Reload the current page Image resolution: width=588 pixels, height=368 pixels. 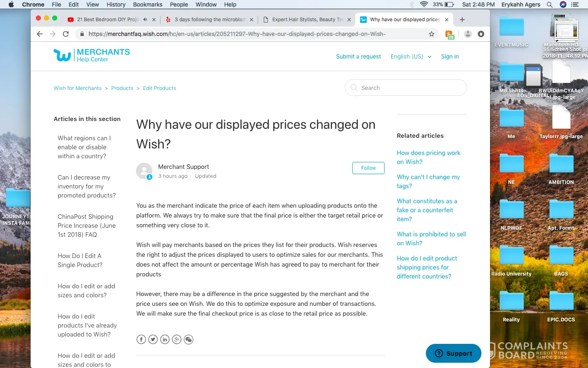66,34
